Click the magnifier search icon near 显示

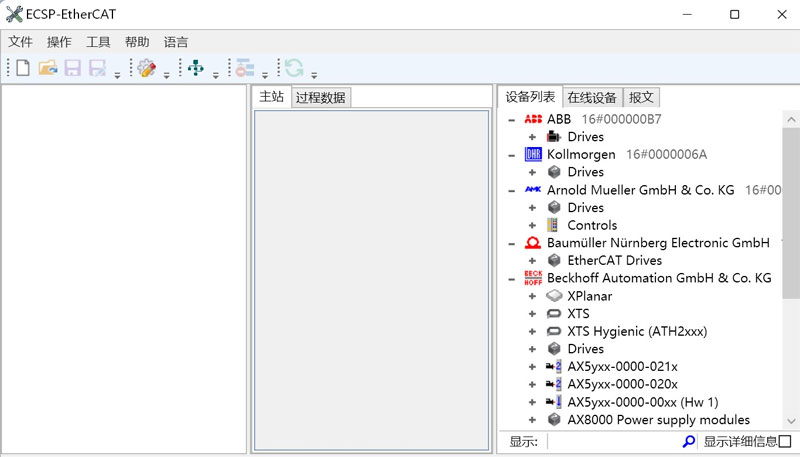coord(689,441)
